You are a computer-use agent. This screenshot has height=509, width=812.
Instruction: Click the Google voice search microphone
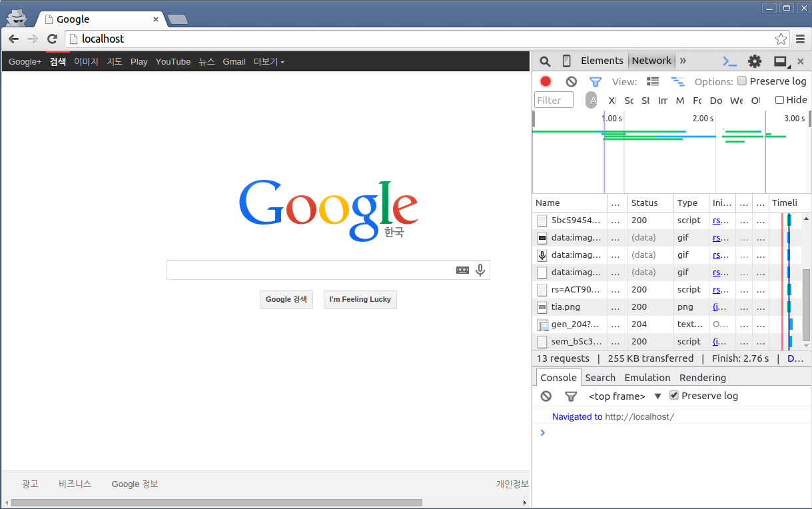(x=480, y=270)
